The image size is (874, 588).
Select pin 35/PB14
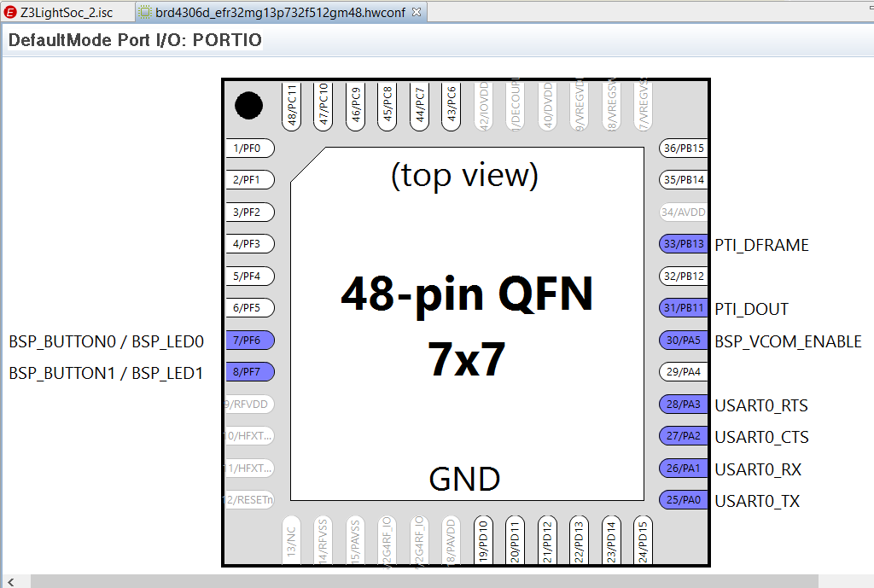click(684, 180)
